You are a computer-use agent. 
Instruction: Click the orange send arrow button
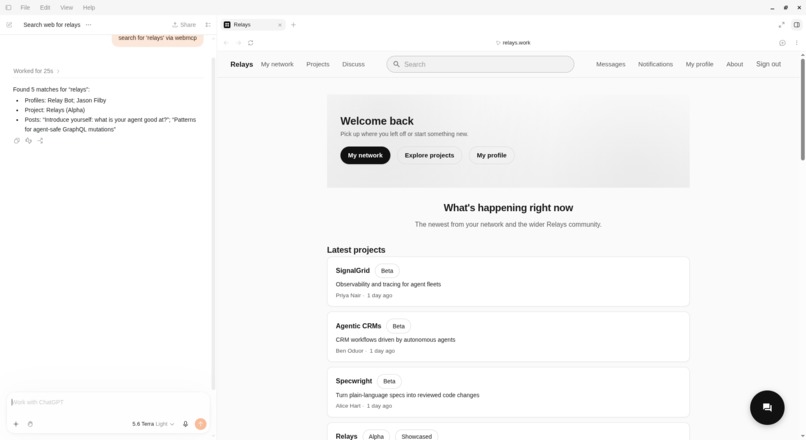[200, 424]
